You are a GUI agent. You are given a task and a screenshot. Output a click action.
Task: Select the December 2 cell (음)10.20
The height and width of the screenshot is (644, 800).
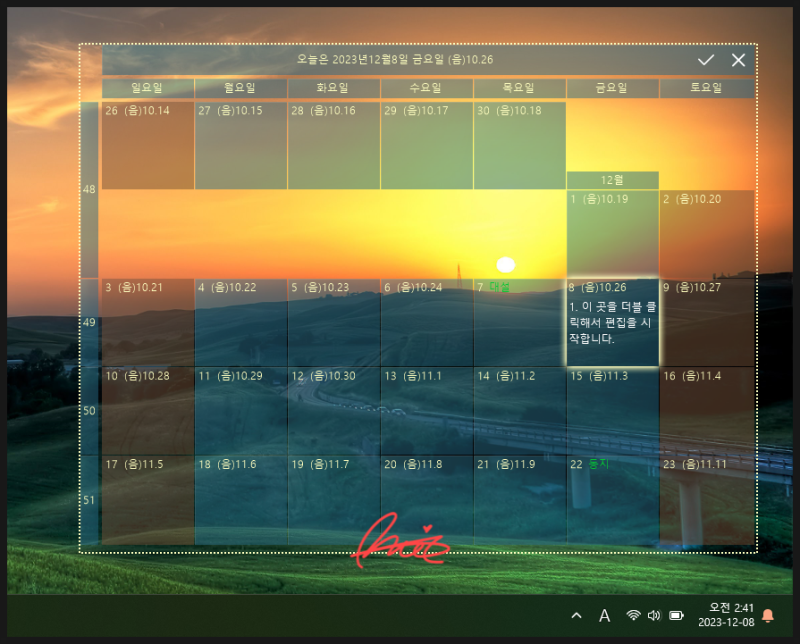(x=707, y=234)
